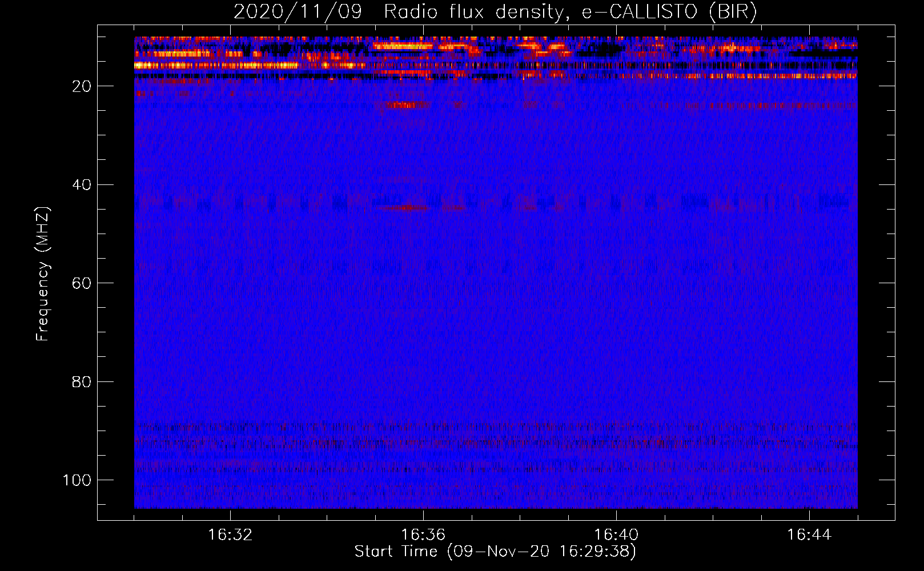Click the plot title Radio flux density e-CALLISTO (BIR)
Viewport: 924px width, 571px height.
570,12
